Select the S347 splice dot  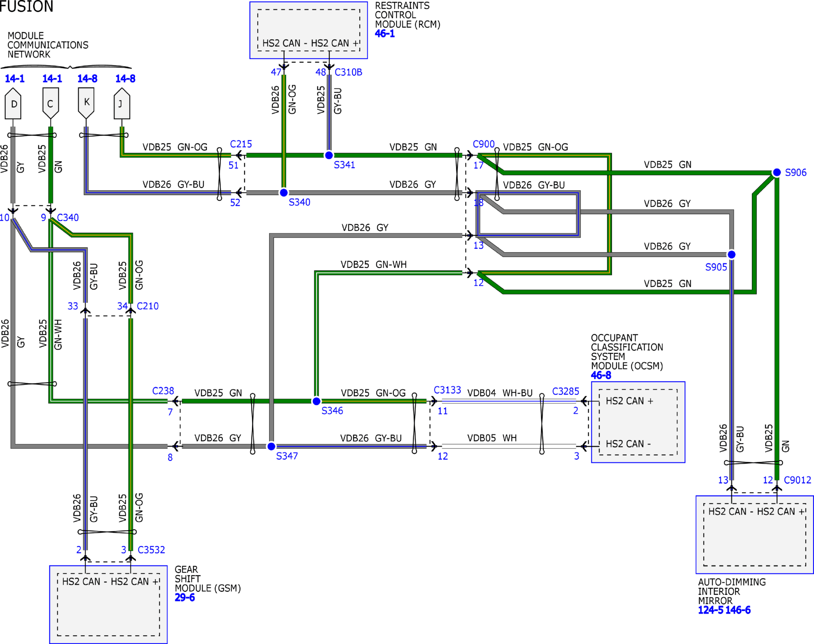point(271,446)
